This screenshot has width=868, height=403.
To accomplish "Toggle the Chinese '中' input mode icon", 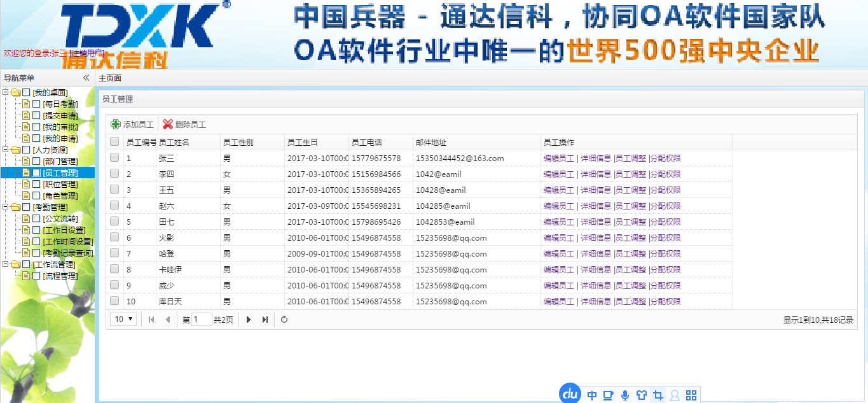I will pyautogui.click(x=592, y=395).
